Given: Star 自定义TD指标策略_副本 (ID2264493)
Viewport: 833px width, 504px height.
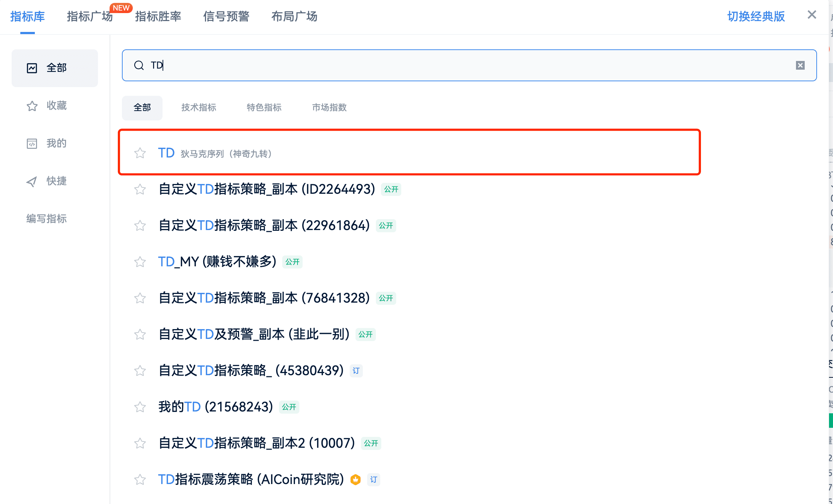Looking at the screenshot, I should [x=140, y=189].
